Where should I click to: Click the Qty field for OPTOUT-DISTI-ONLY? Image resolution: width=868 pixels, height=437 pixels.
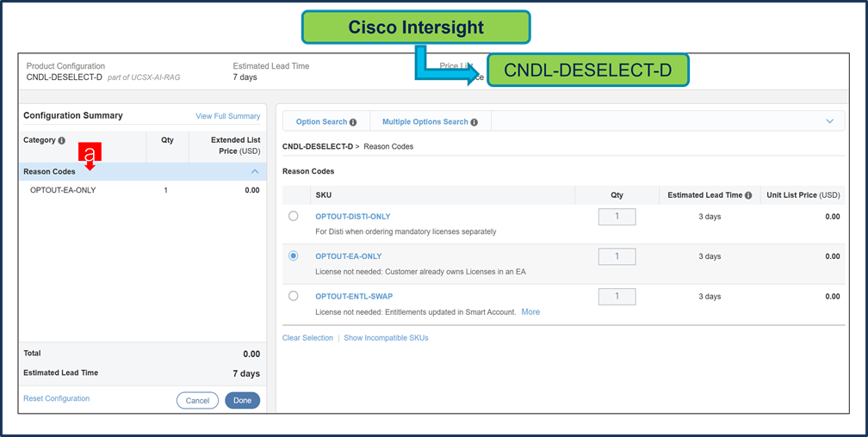(x=617, y=217)
